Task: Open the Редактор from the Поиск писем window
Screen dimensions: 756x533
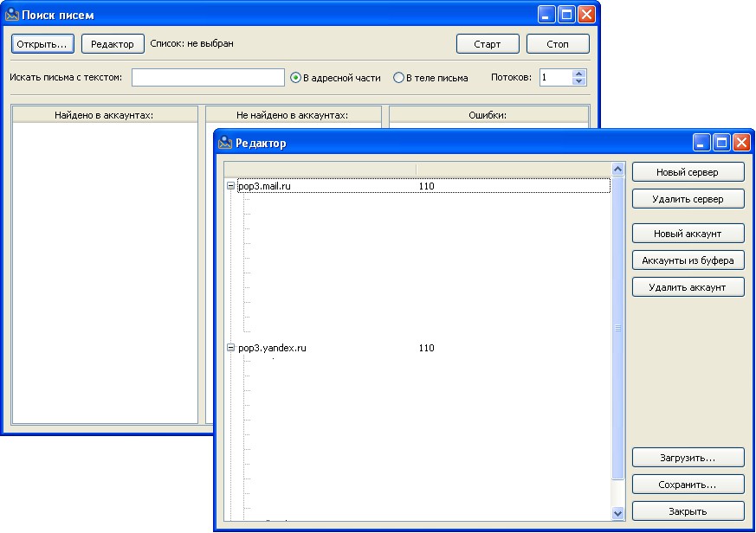Action: click(x=113, y=44)
